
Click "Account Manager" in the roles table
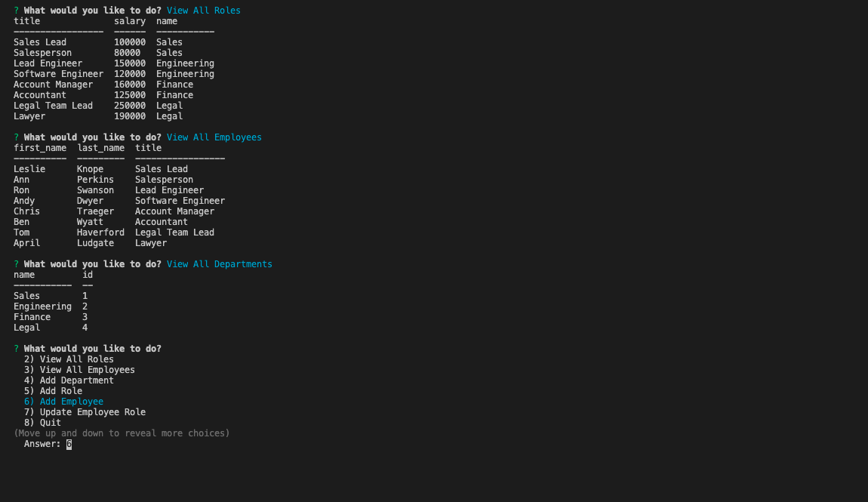click(53, 84)
